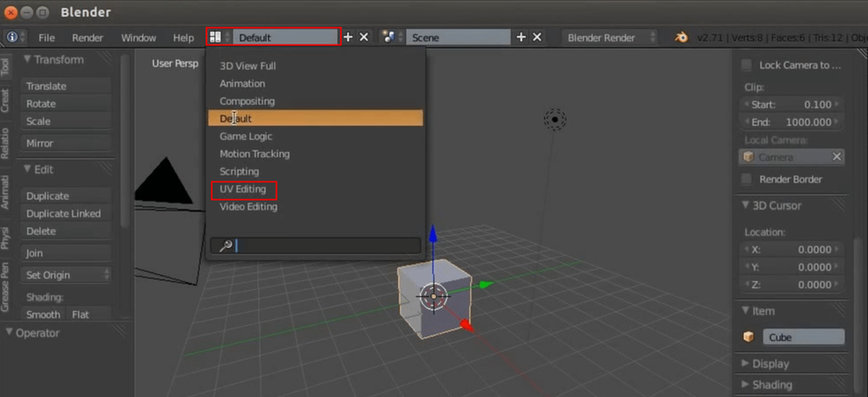Collapse the Operator panel
This screenshot has height=397, width=868.
click(10, 333)
